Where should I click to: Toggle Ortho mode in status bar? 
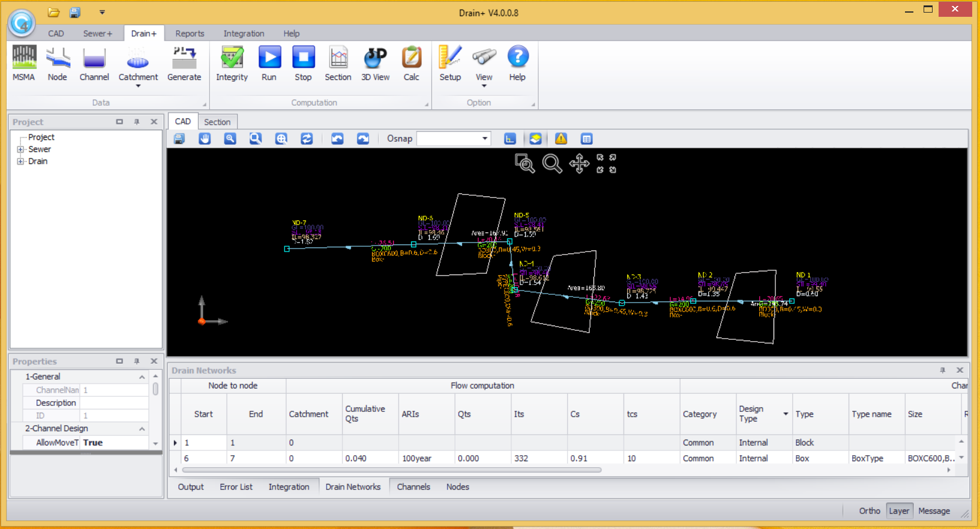tap(870, 511)
